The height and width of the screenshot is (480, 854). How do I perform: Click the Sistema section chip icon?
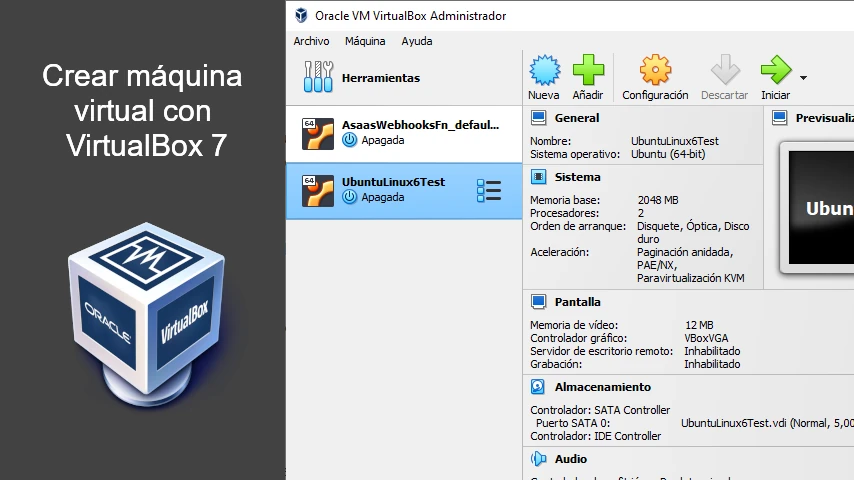click(539, 177)
